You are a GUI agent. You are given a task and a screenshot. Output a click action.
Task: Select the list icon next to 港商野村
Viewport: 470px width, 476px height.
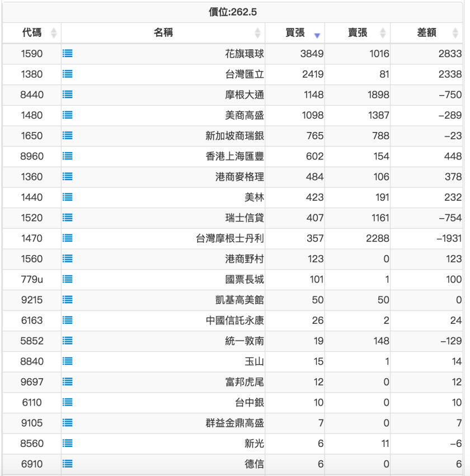coord(67,258)
